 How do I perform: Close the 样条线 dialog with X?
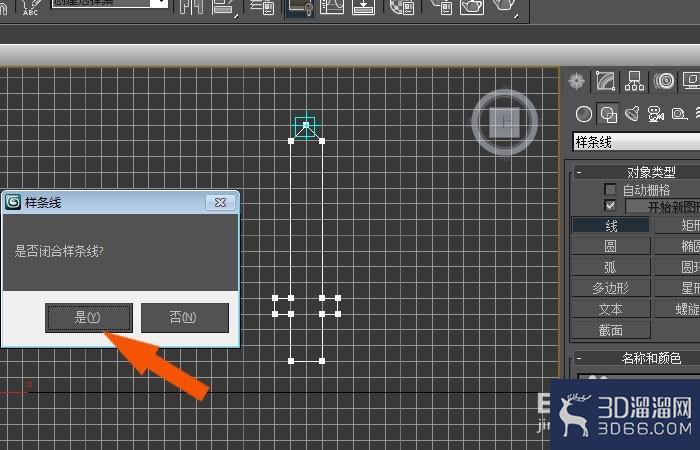coord(220,203)
